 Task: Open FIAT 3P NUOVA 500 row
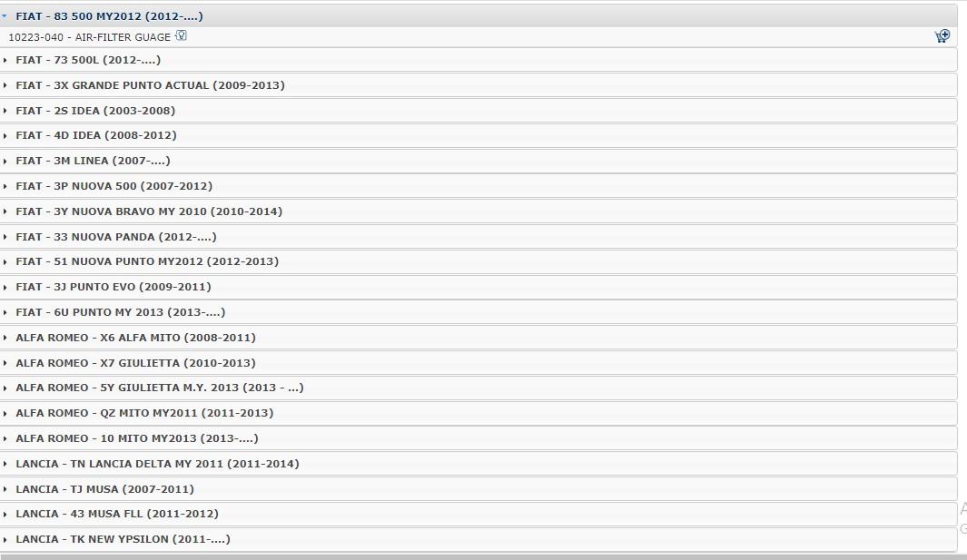[x=479, y=186]
